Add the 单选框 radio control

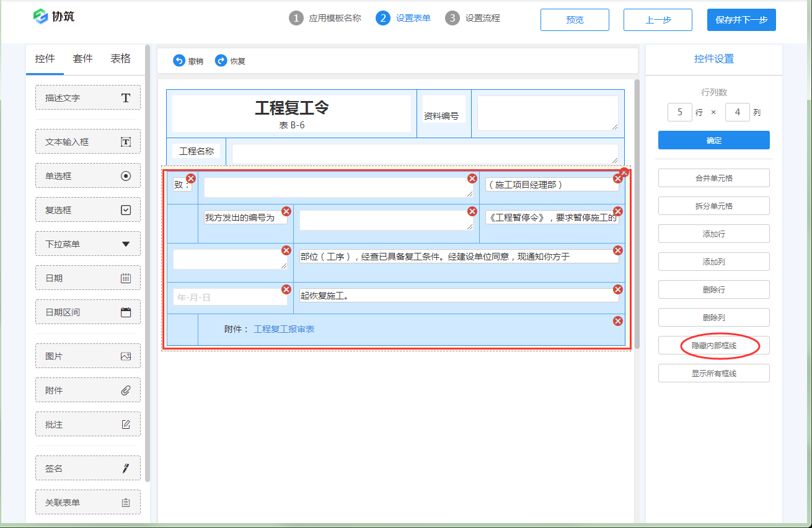pyautogui.click(x=88, y=176)
